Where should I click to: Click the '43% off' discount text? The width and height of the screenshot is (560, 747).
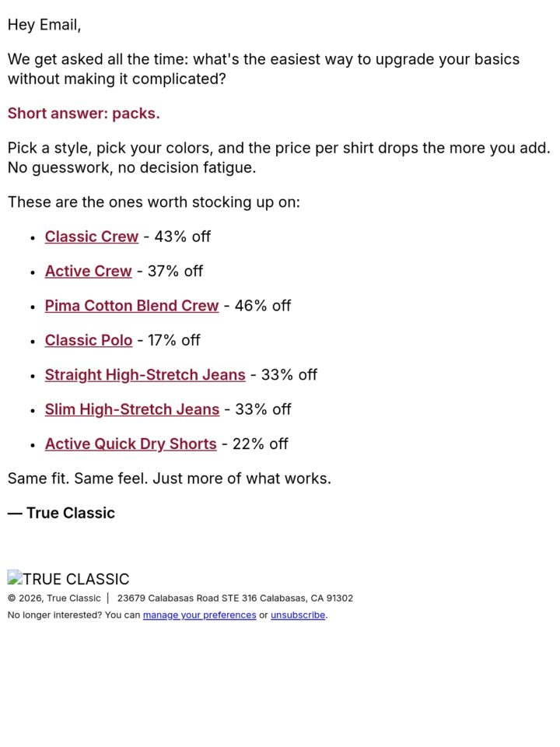pyautogui.click(x=182, y=237)
